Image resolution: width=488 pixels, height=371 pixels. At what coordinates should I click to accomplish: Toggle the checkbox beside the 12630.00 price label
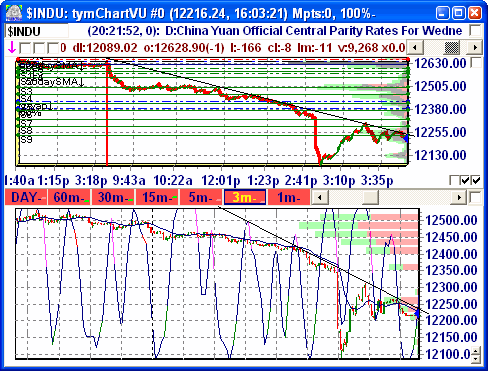click(476, 62)
